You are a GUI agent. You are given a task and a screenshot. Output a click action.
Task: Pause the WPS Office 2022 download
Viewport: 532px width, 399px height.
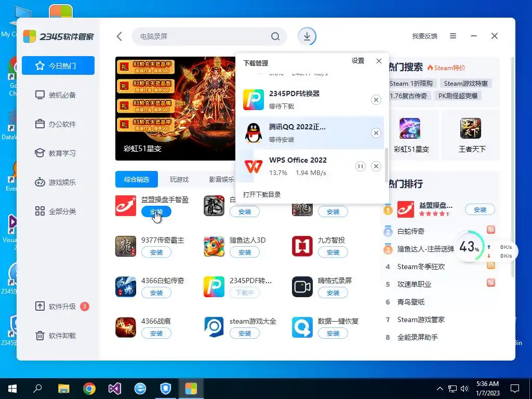(361, 166)
